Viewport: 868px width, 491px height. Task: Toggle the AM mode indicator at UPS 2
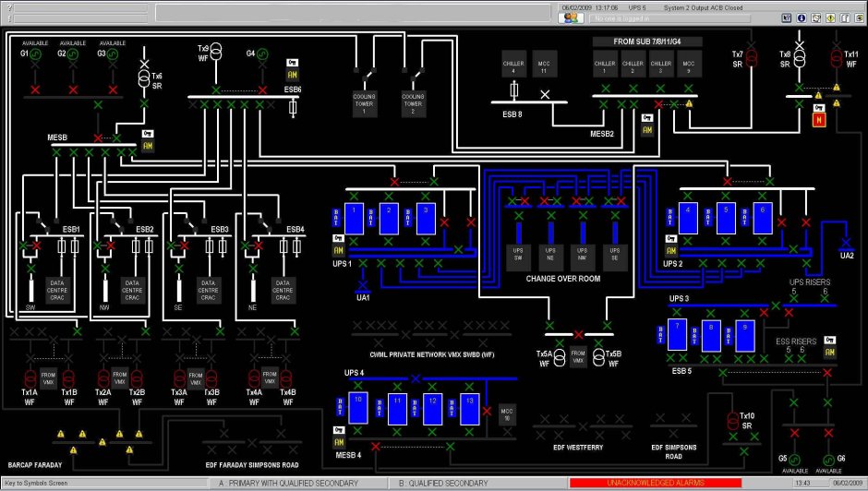pos(671,250)
